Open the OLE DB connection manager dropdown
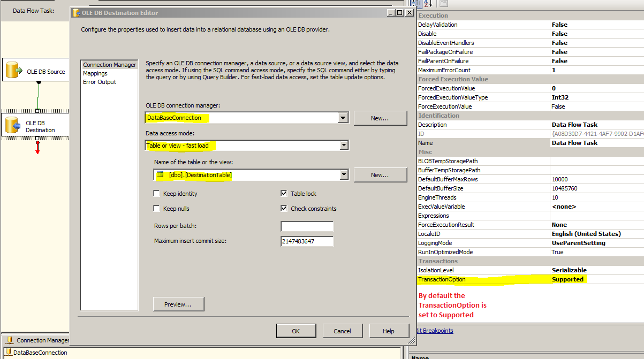644x359 pixels. (344, 118)
